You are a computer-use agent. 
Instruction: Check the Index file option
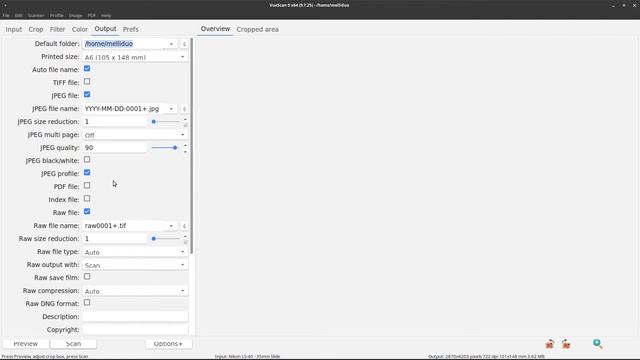click(x=87, y=199)
